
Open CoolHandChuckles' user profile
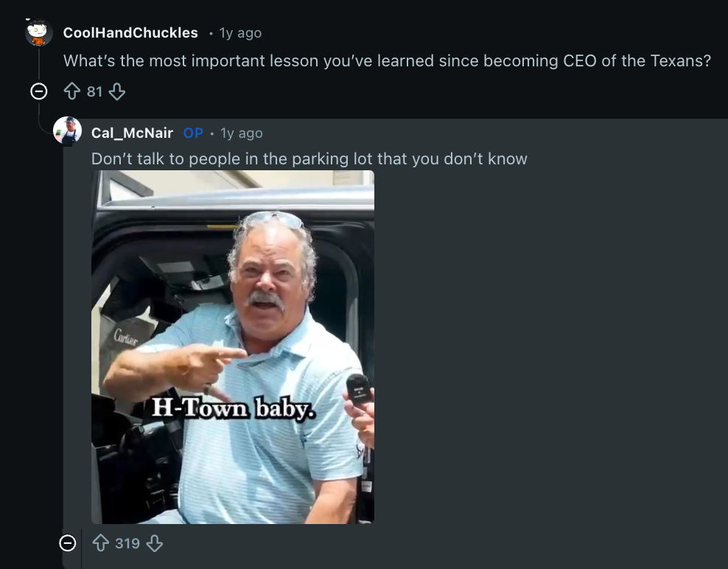[x=130, y=32]
